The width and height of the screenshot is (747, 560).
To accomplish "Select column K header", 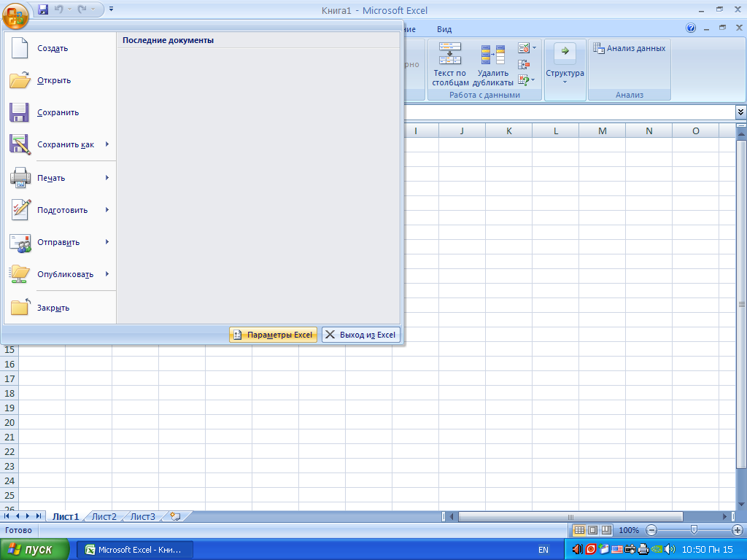I will (x=508, y=131).
